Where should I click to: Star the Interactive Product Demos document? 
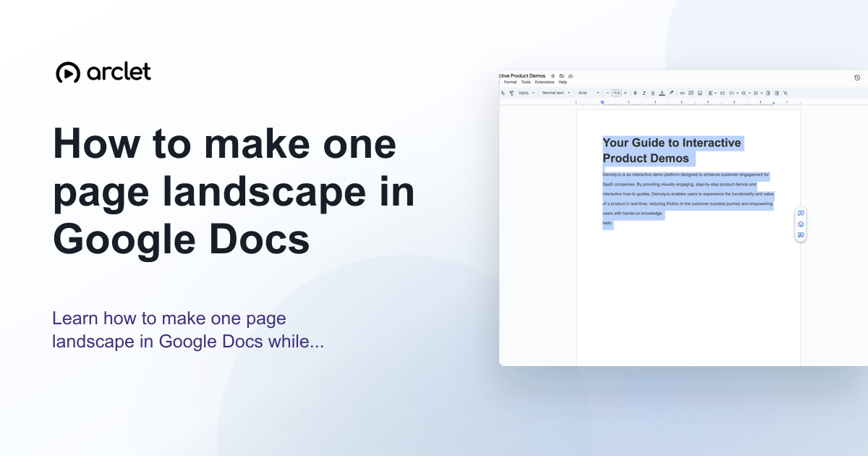553,76
